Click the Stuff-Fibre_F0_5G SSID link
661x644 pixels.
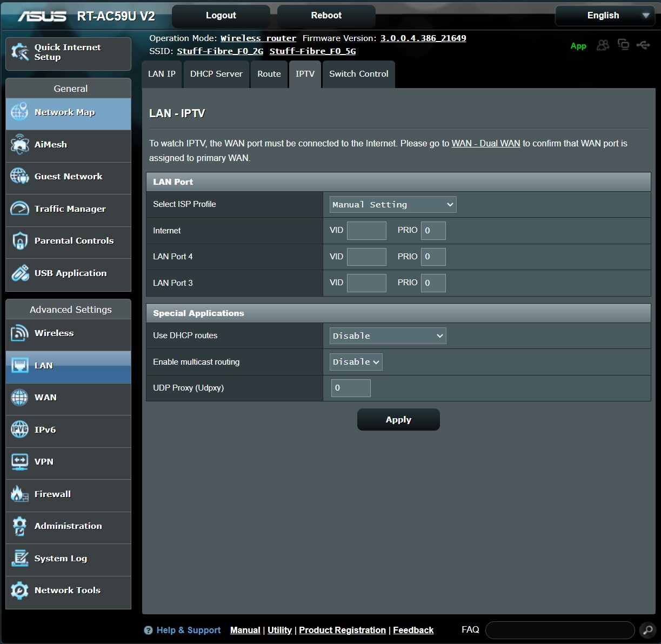pos(313,51)
